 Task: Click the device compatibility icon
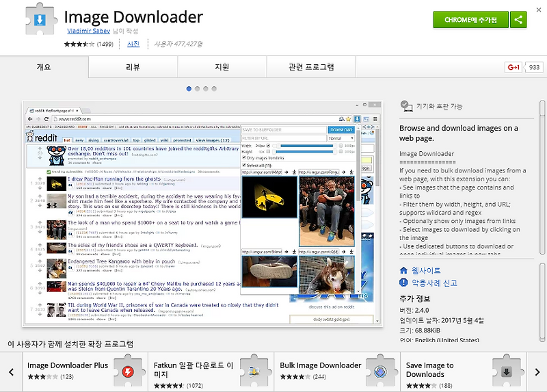(406, 106)
